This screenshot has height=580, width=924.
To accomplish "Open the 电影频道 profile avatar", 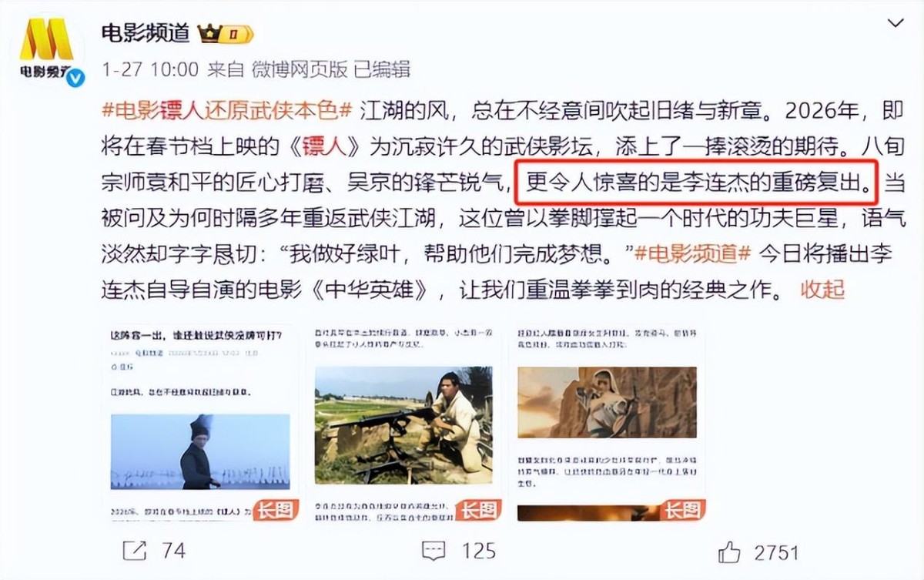I will tap(47, 51).
